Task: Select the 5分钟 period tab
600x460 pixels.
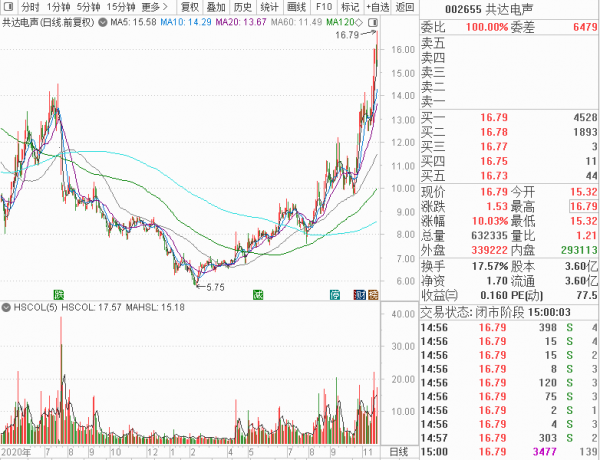Action: [x=88, y=7]
